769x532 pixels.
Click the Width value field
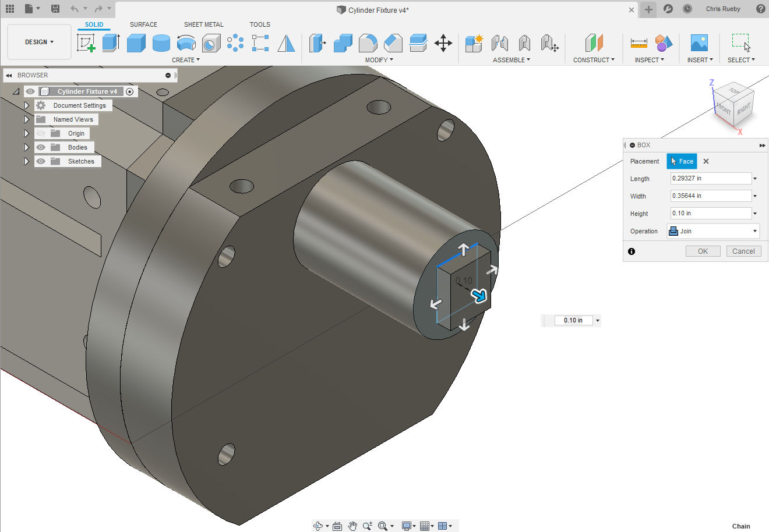coord(711,196)
